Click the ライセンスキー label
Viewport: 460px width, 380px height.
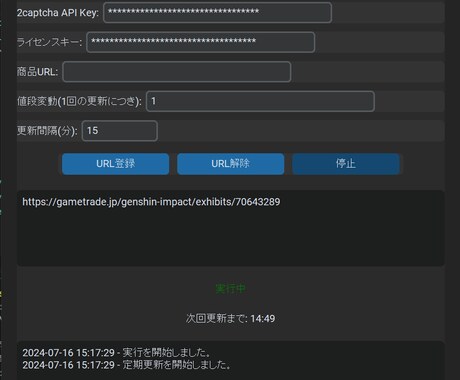49,42
